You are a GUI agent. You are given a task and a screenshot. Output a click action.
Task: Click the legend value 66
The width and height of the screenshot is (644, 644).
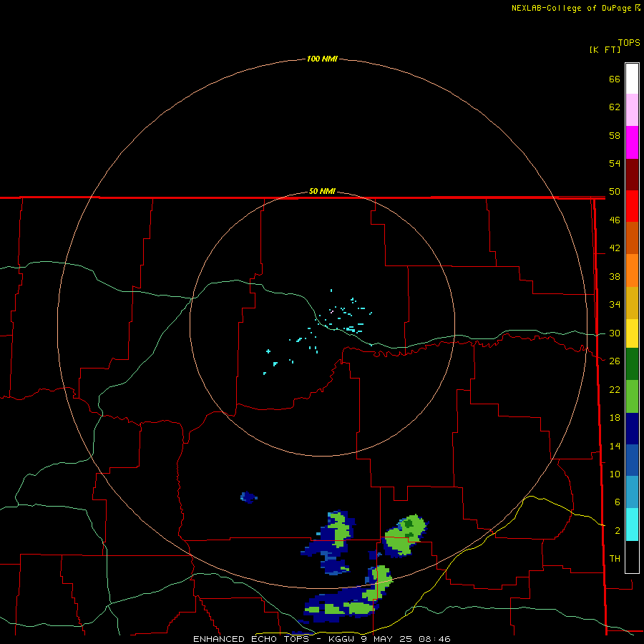(615, 79)
